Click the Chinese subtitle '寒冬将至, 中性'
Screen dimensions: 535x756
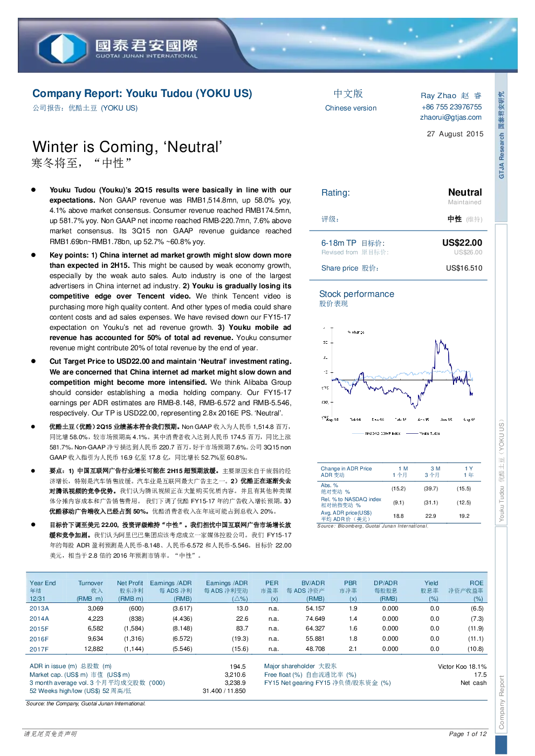coord(81,163)
